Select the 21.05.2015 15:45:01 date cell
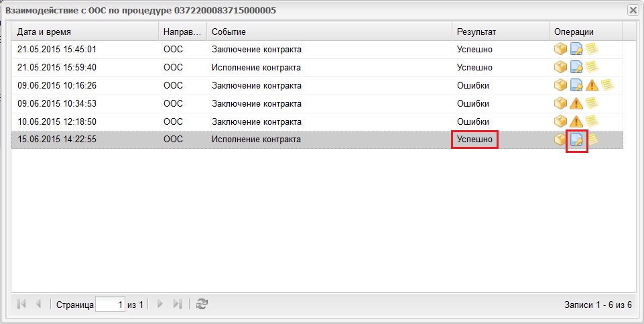This screenshot has width=644, height=324. [57, 50]
